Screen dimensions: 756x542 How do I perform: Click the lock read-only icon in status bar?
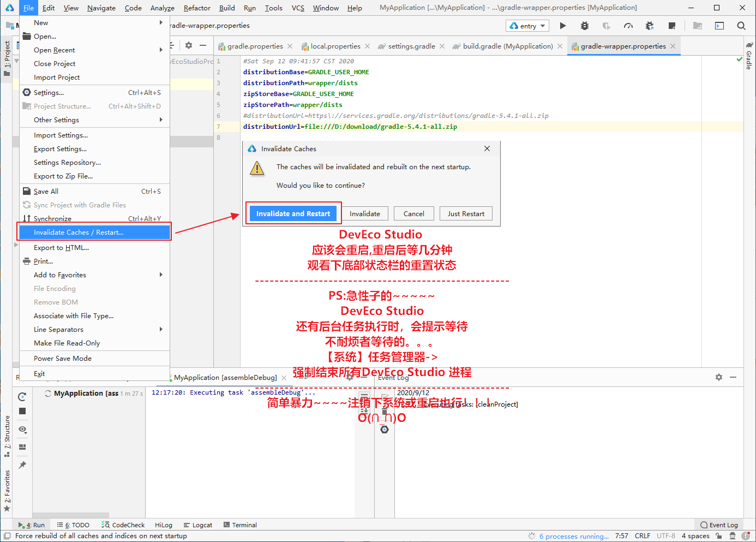[719, 536]
